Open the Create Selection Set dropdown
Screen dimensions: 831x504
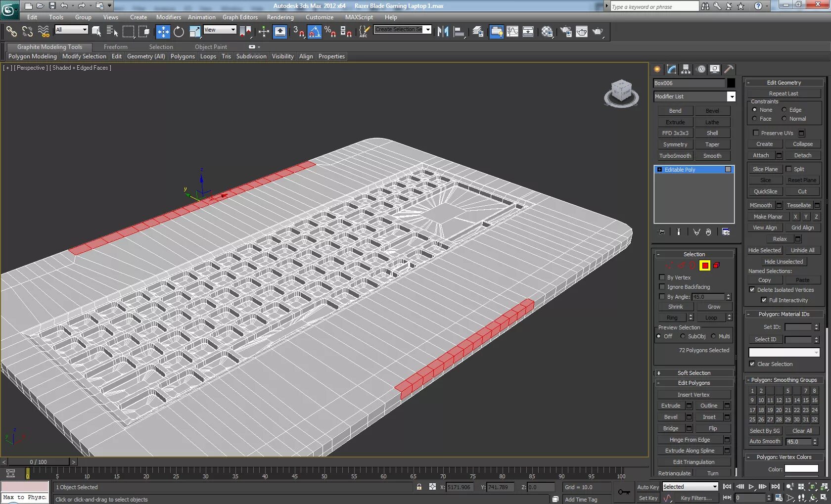coord(428,29)
